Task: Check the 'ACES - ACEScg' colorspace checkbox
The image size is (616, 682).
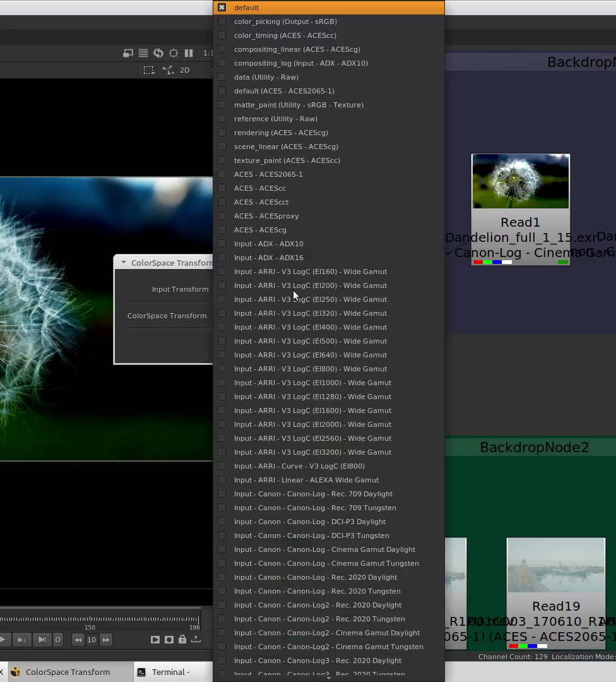Action: (x=222, y=230)
